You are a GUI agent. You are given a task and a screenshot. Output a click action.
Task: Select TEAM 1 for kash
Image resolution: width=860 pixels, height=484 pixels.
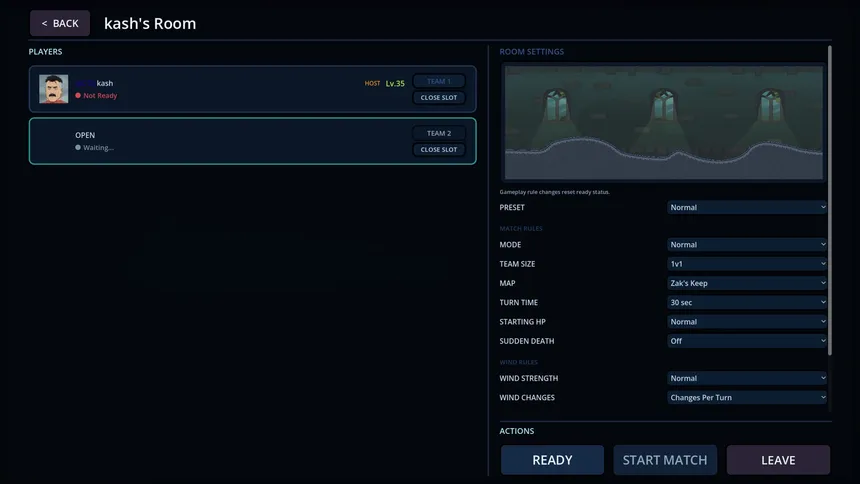[439, 81]
